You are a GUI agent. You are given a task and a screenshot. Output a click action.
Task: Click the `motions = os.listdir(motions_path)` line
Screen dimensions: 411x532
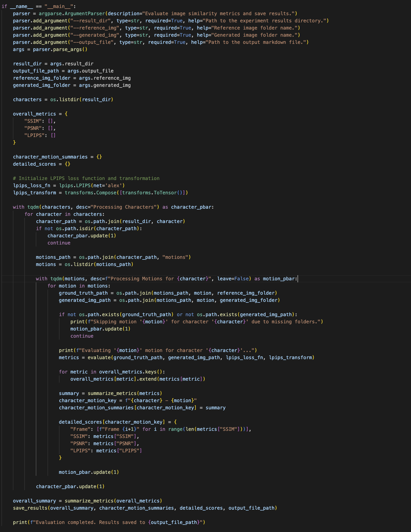click(85, 264)
